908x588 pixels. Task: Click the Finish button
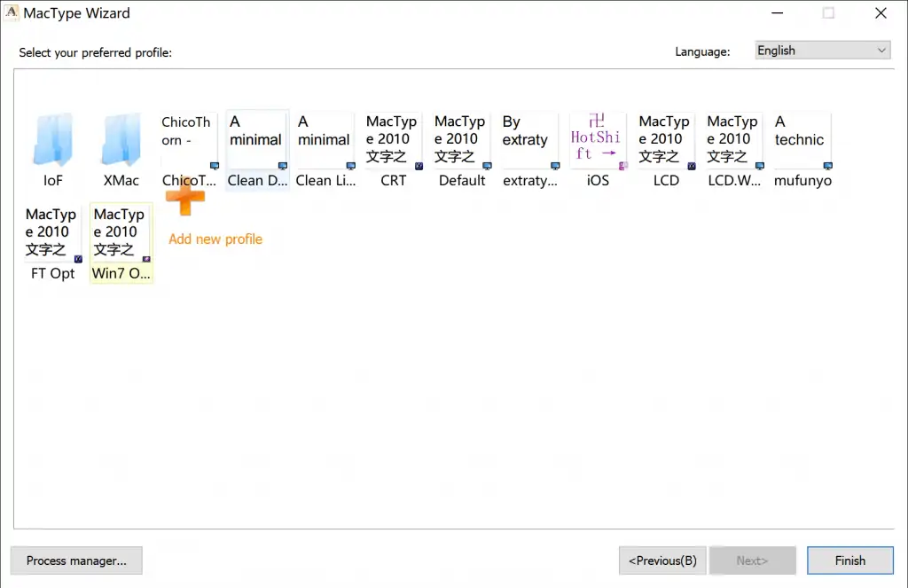[x=849, y=561]
